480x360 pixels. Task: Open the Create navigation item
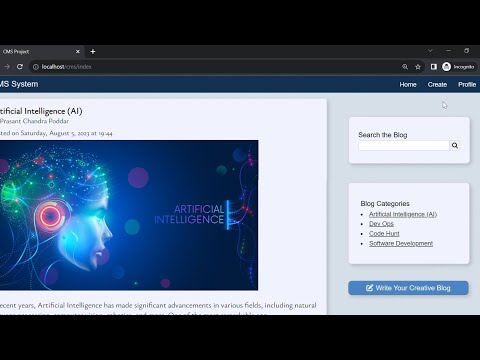(437, 85)
